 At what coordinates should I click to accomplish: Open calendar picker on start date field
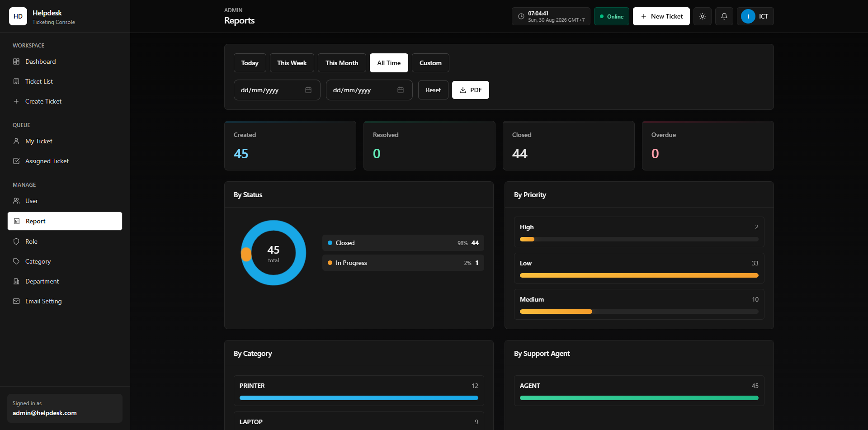[308, 90]
